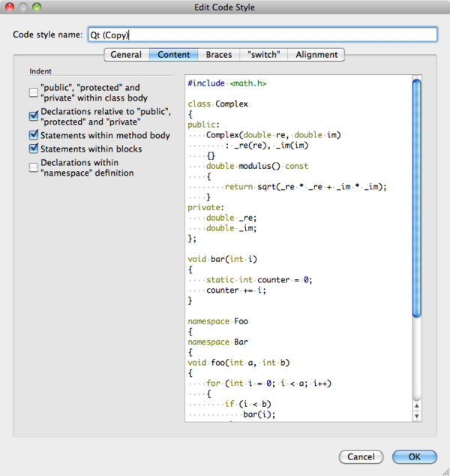Open the Braces tab
The width and height of the screenshot is (450, 476).
click(x=219, y=55)
